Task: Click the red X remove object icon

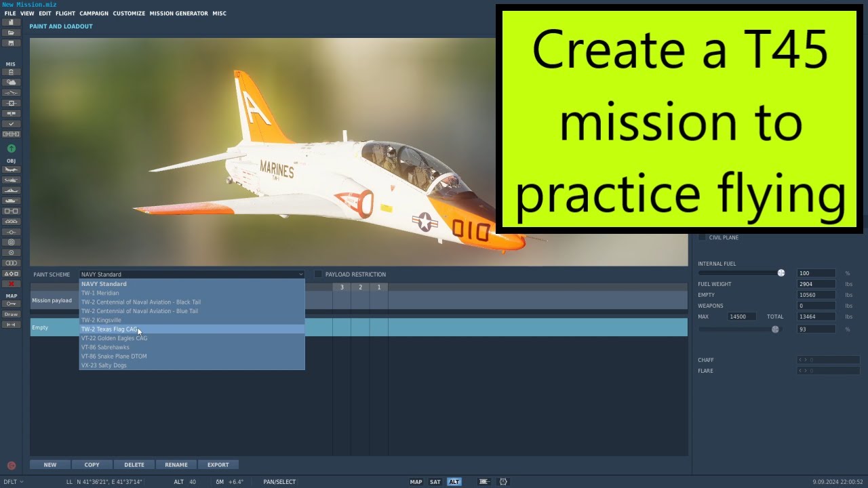Action: pos(11,284)
